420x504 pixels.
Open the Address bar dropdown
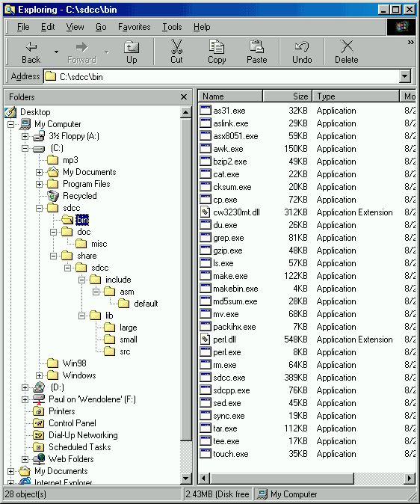click(405, 76)
